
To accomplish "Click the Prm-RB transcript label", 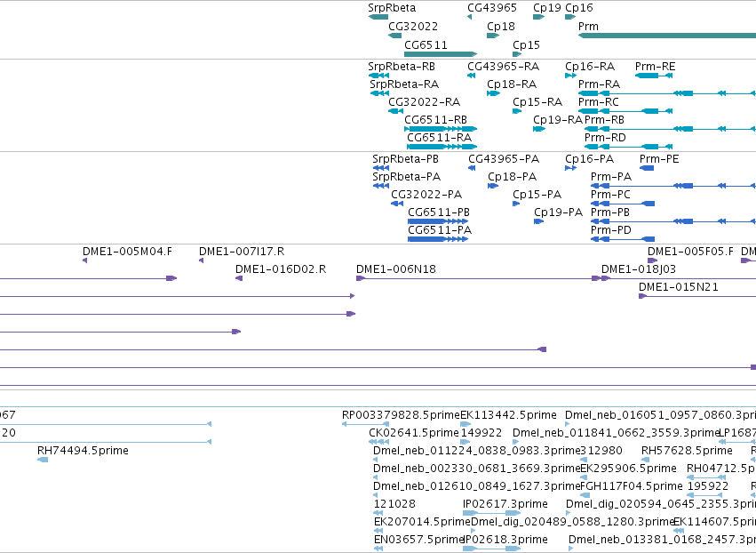I will point(604,120).
